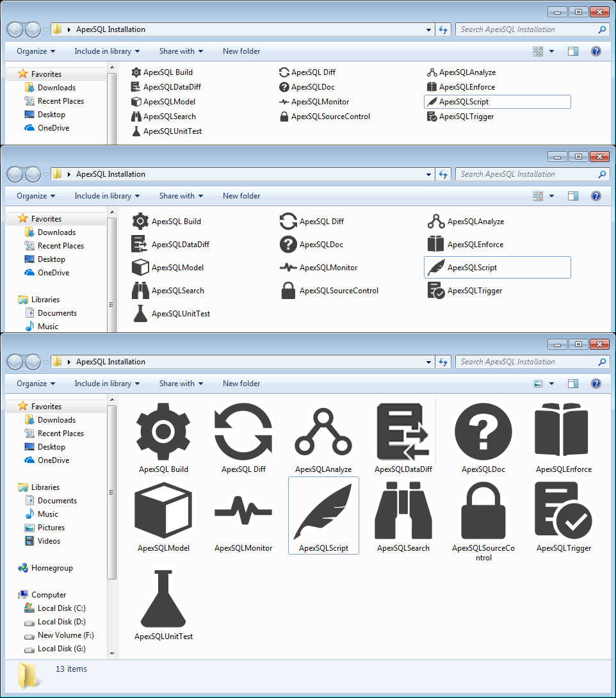Select the large ApexSQLScript feather icon
616x698 pixels.
[323, 511]
